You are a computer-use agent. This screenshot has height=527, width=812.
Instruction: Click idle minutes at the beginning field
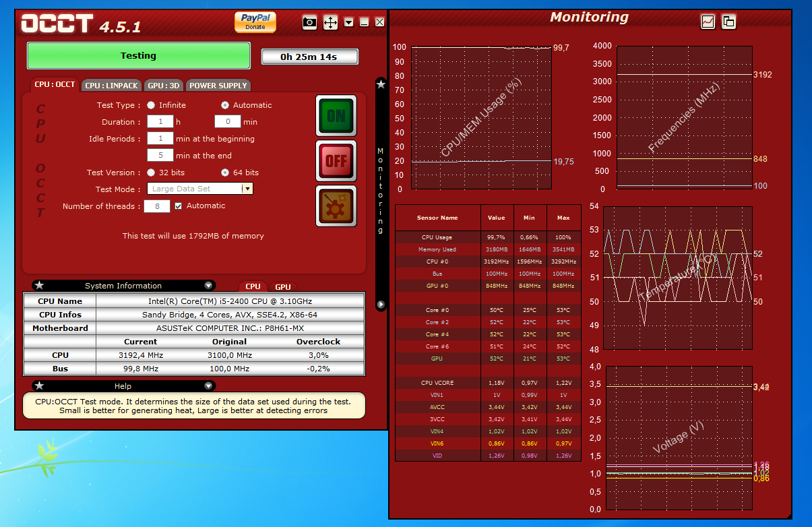click(160, 139)
